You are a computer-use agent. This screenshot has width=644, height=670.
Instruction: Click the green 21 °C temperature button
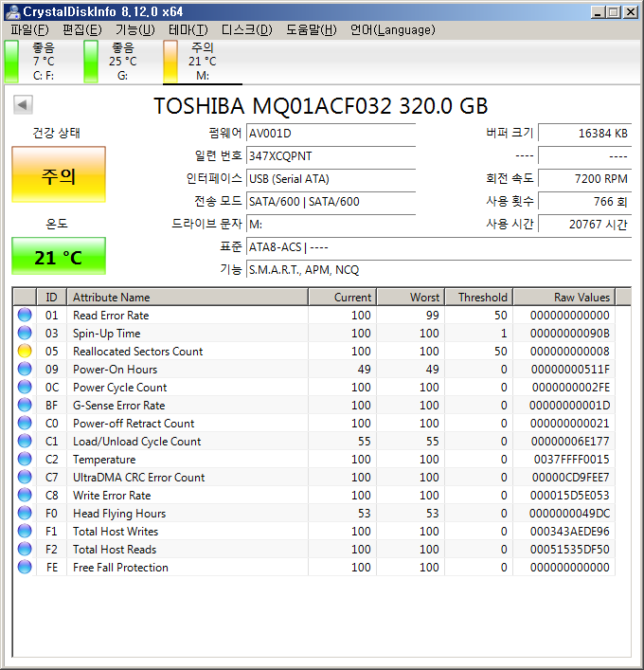click(x=59, y=257)
